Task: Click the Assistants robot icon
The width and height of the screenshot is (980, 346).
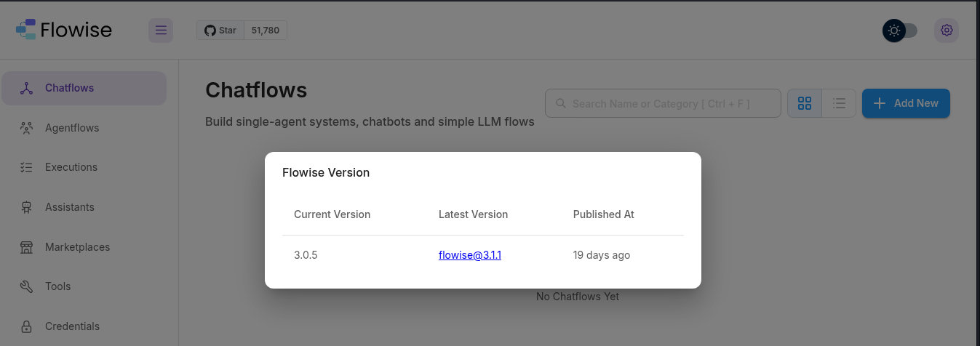Action: 27,207
